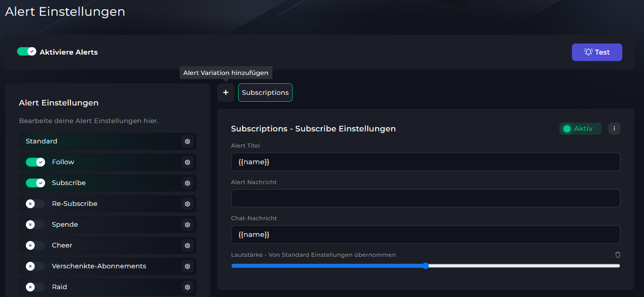
Task: Click the Lautstärke volume slider handle
Action: click(425, 266)
